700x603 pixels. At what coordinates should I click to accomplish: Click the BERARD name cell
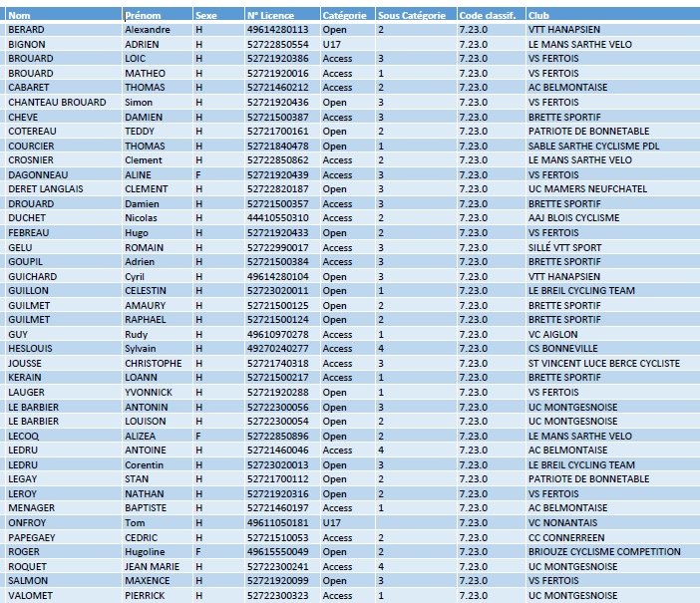27,30
